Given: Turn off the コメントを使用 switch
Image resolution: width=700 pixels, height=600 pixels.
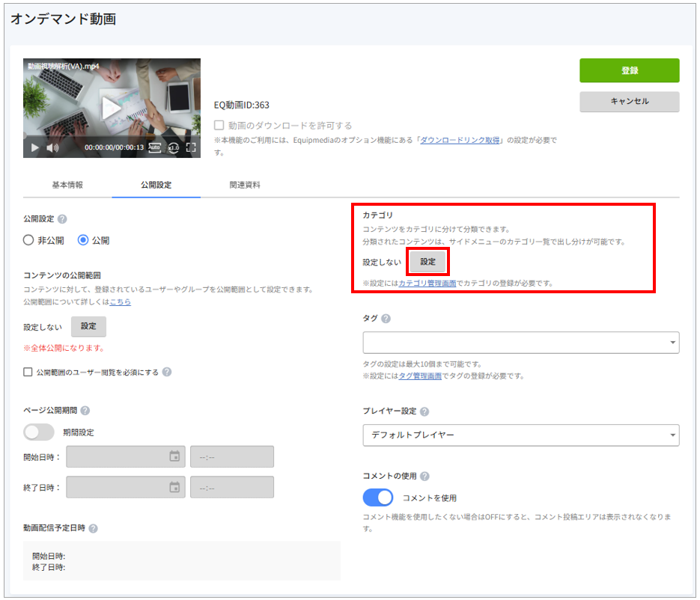Looking at the screenshot, I should coord(377,498).
